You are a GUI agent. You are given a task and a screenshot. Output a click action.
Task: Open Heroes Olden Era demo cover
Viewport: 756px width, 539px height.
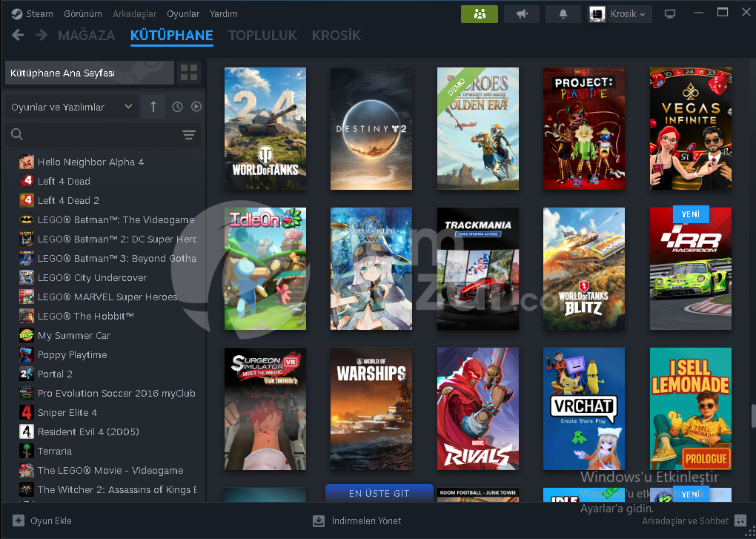point(478,128)
